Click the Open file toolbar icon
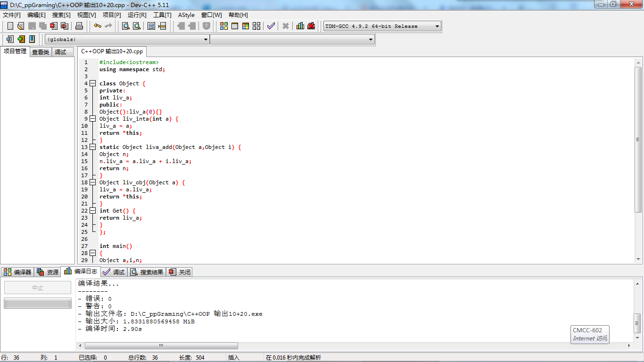Viewport: 644px width, 362px height. 20,26
